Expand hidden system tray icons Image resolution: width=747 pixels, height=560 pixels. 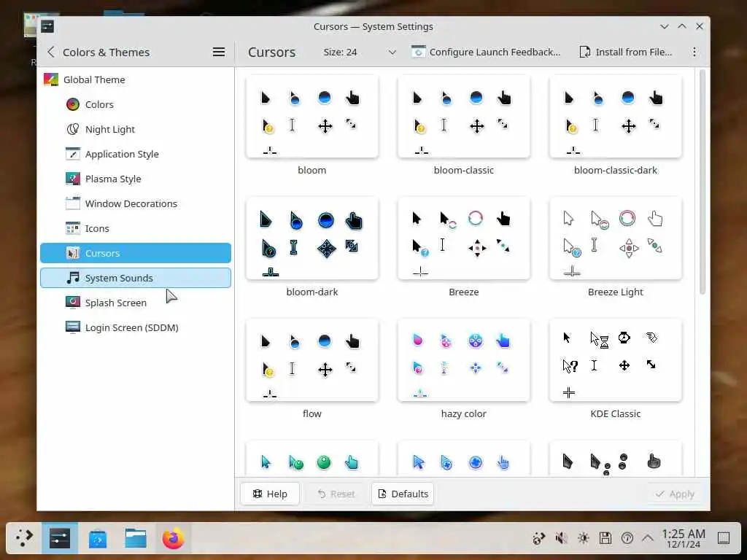tap(648, 538)
